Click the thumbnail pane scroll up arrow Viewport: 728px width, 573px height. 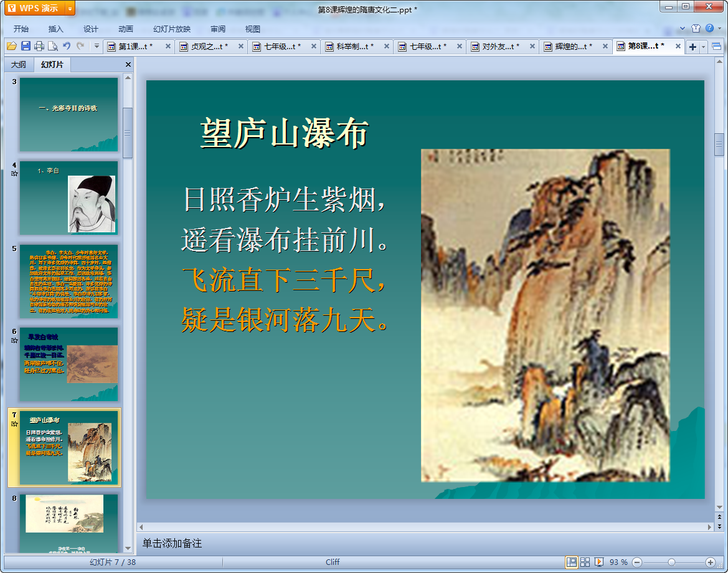128,78
